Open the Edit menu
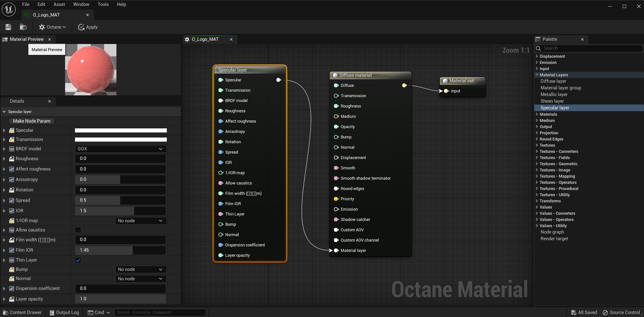644x317 pixels. coord(41,4)
